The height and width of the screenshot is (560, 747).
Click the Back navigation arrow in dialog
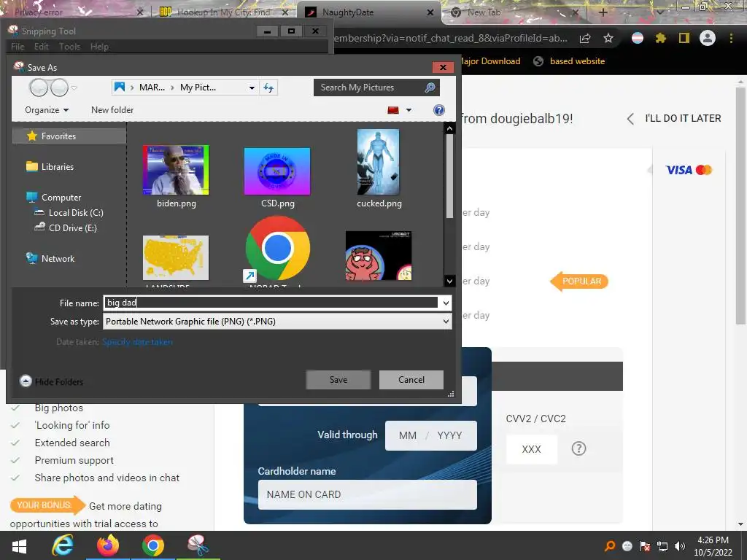click(x=39, y=87)
